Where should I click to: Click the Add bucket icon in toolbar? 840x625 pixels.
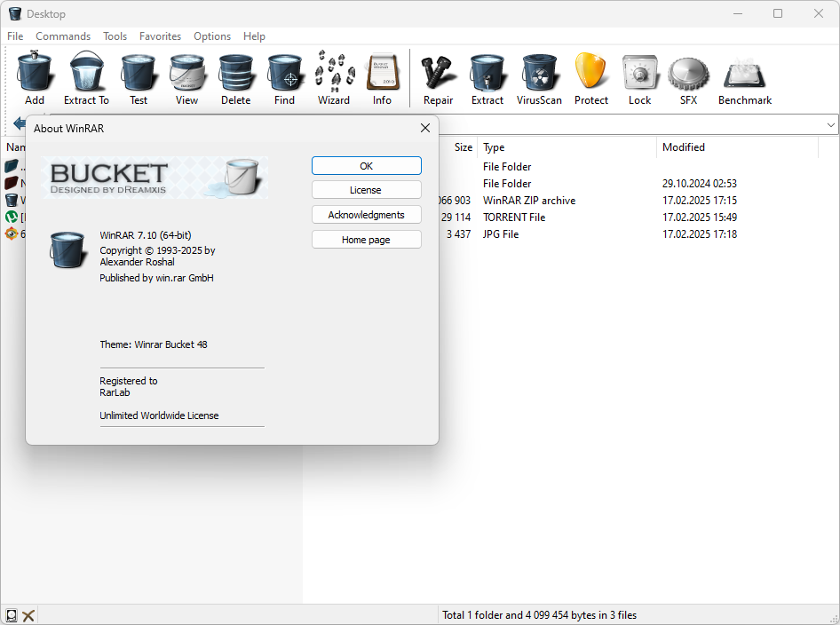tap(35, 78)
